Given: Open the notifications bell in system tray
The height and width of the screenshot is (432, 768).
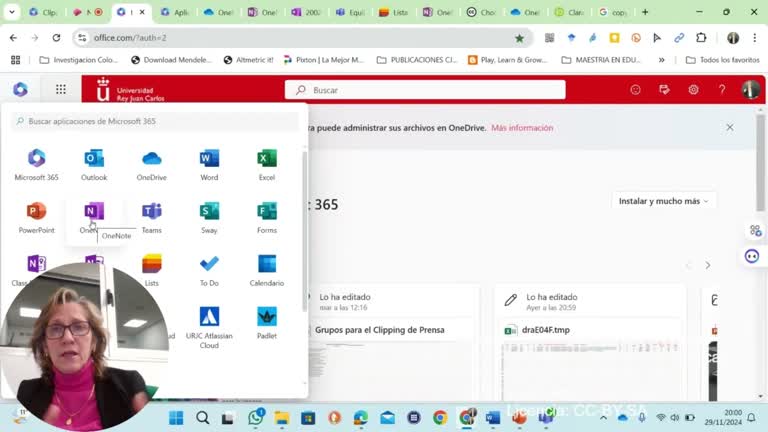Looking at the screenshot, I should click(x=751, y=418).
